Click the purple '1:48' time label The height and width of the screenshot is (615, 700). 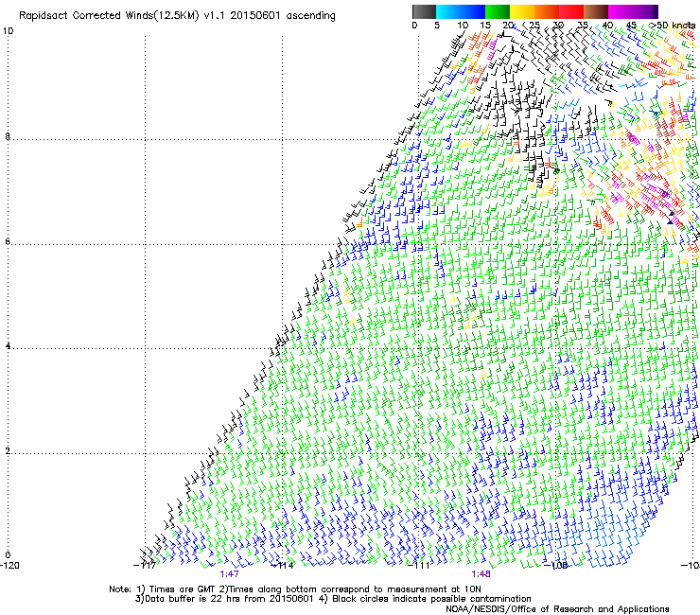point(481,574)
